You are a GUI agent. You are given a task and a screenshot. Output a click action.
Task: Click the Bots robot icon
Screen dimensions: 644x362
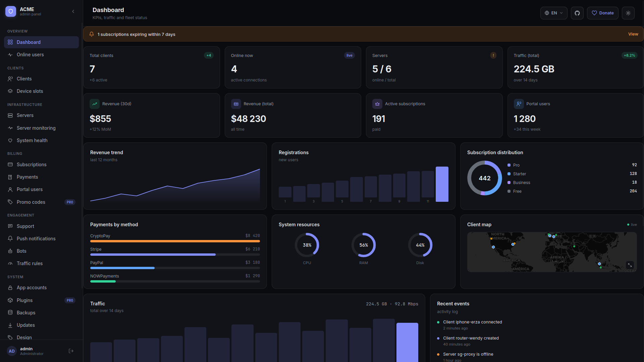pos(10,251)
